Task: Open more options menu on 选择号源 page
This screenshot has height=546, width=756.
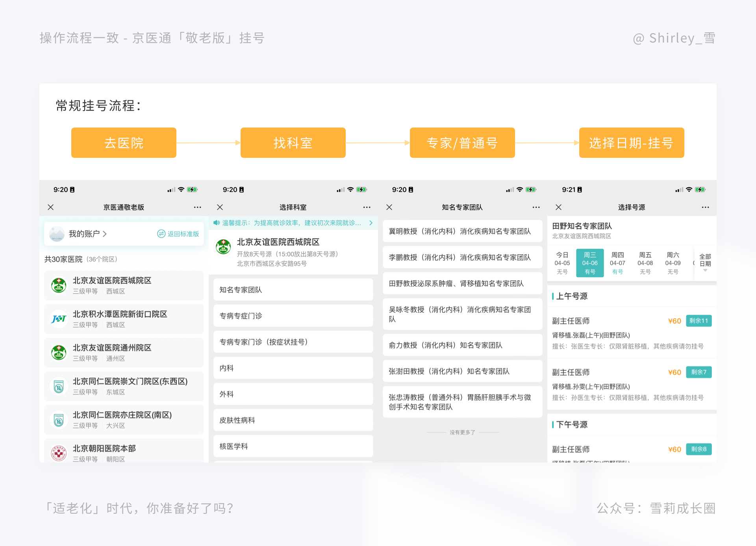Action: 704,207
